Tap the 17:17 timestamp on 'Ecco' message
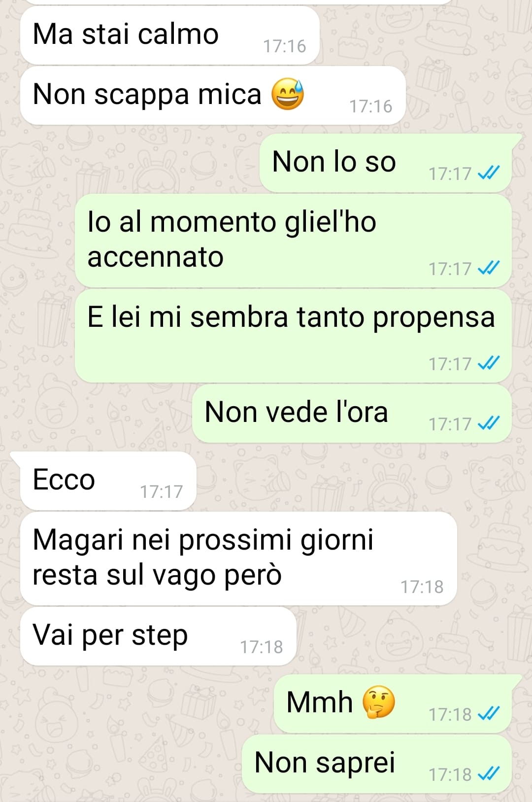The height and width of the screenshot is (802, 532). click(161, 492)
